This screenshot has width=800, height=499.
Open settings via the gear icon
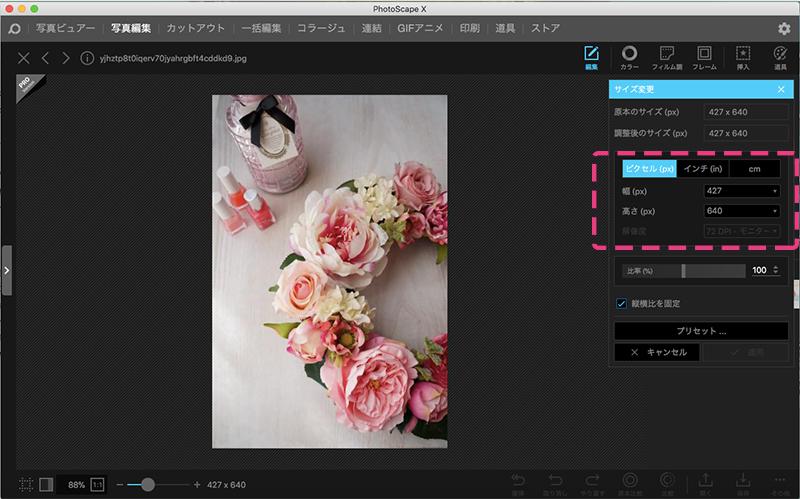[784, 29]
